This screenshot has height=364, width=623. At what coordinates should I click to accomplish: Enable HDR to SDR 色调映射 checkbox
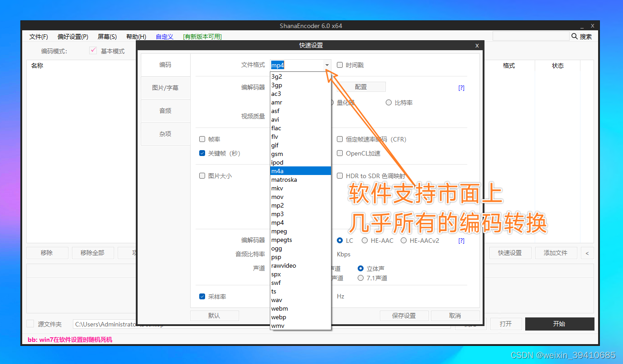tap(340, 176)
